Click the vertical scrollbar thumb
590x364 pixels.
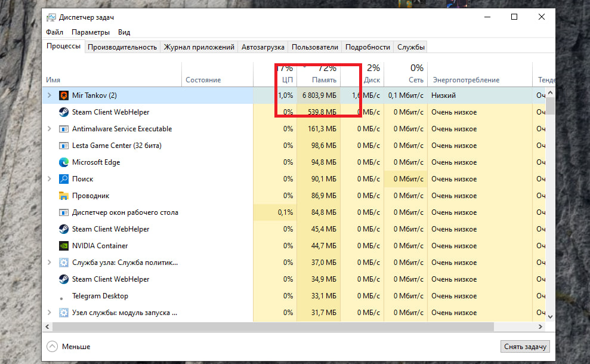(550, 106)
